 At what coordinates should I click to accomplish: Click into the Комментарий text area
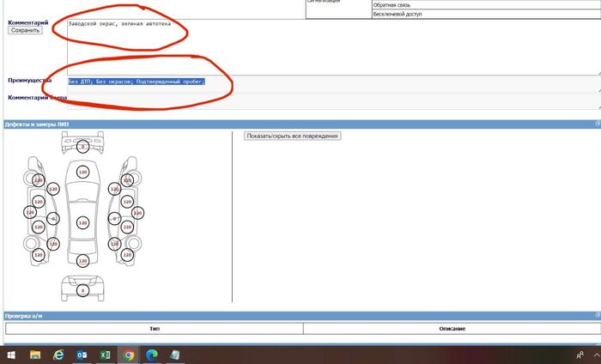(x=334, y=47)
